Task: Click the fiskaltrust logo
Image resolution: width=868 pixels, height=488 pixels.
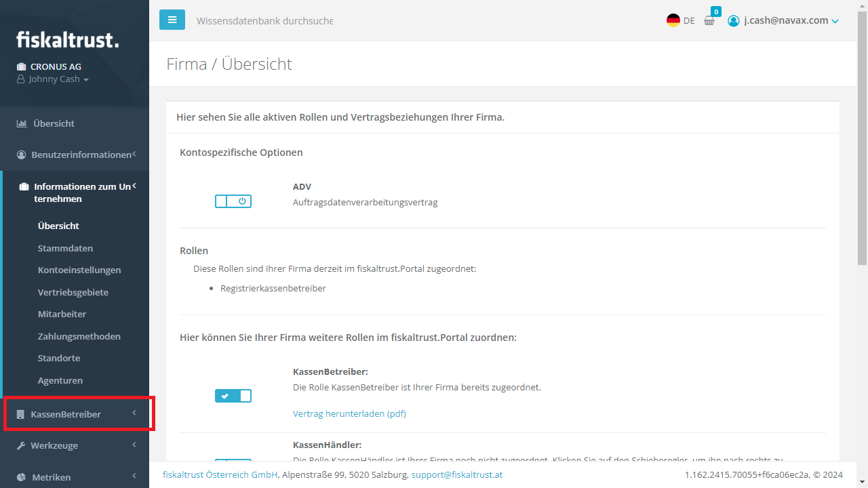Action: (x=67, y=39)
